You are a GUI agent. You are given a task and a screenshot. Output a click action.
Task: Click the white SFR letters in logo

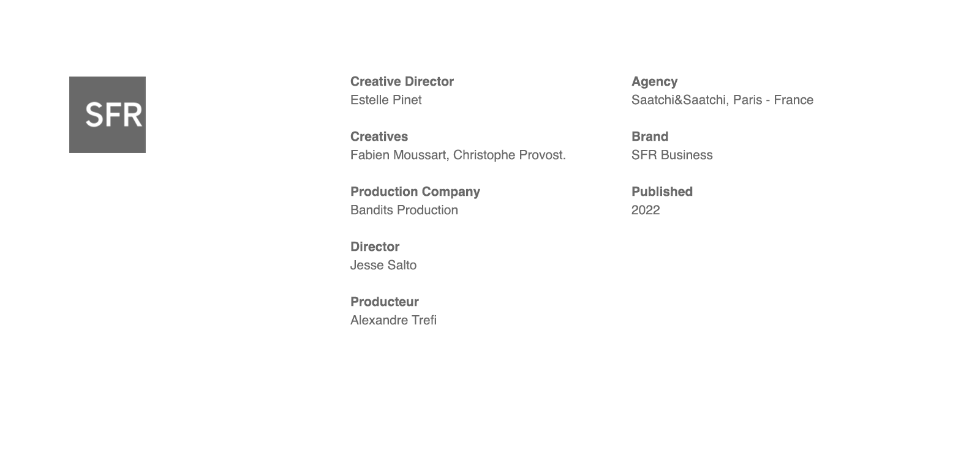click(114, 114)
